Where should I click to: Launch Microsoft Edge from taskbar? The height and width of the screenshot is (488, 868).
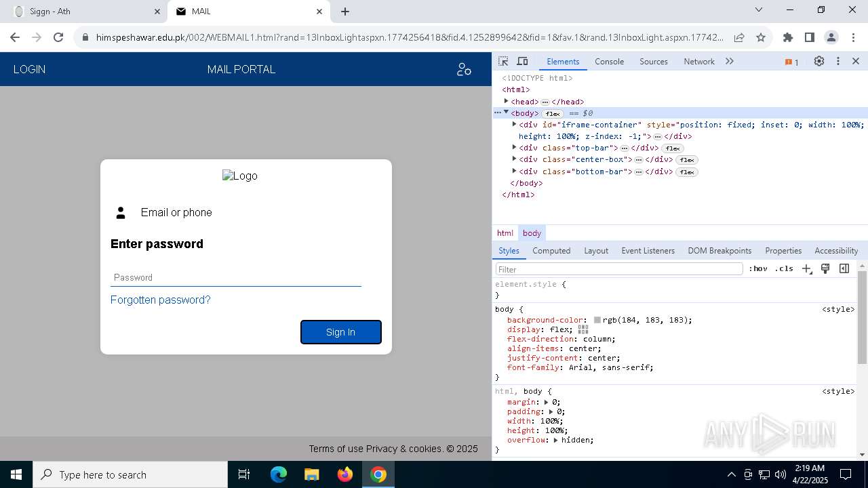pos(279,474)
